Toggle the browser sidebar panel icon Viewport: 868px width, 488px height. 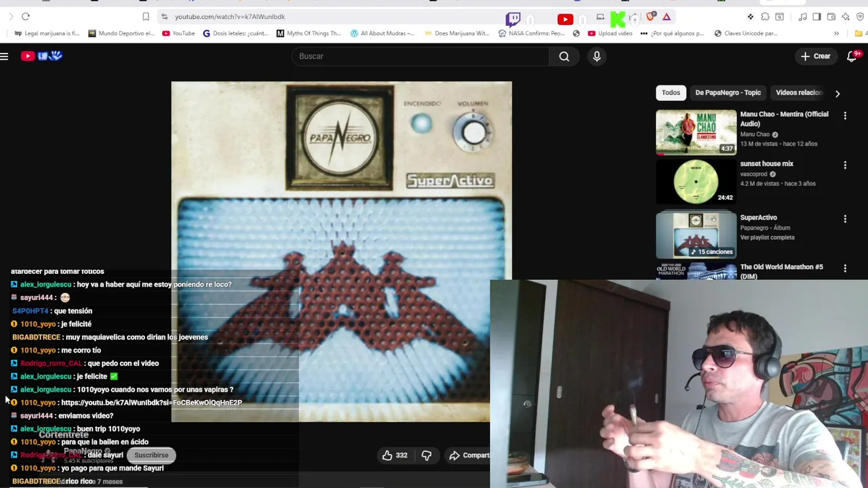816,17
